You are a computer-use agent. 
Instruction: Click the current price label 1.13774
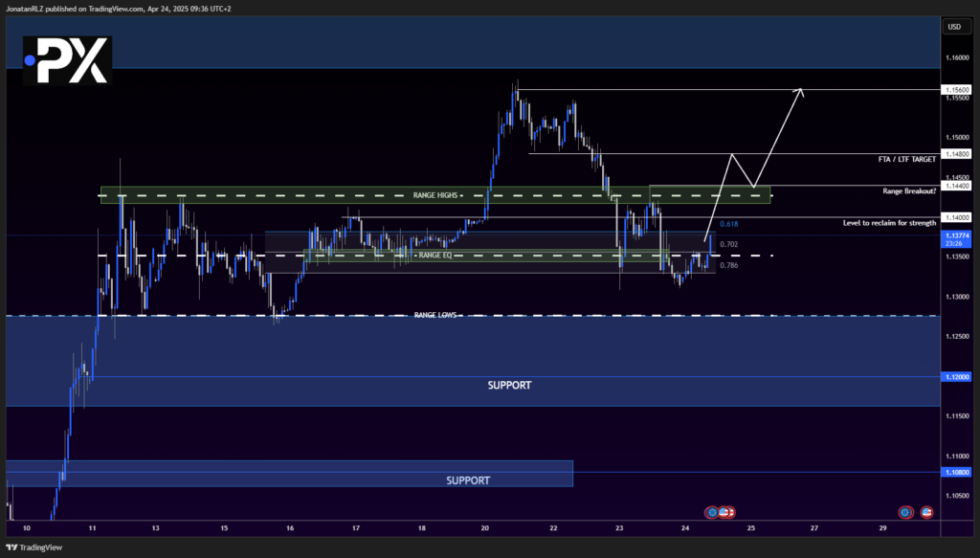click(956, 235)
